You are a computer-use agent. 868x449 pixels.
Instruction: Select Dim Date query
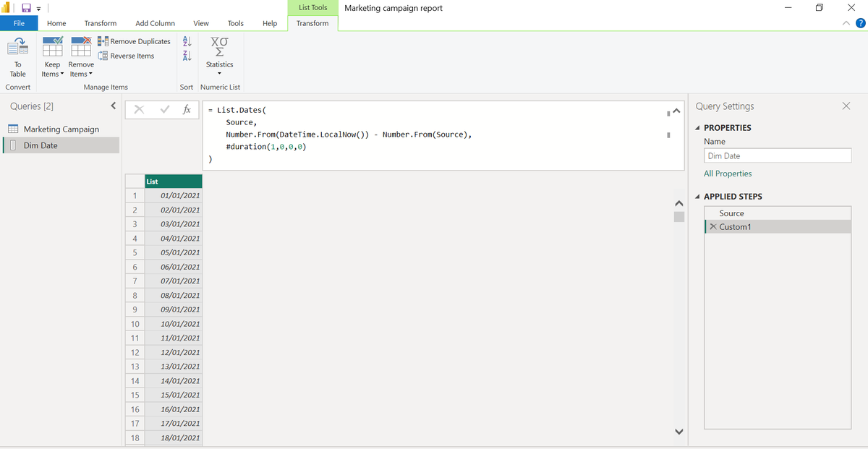coord(61,145)
